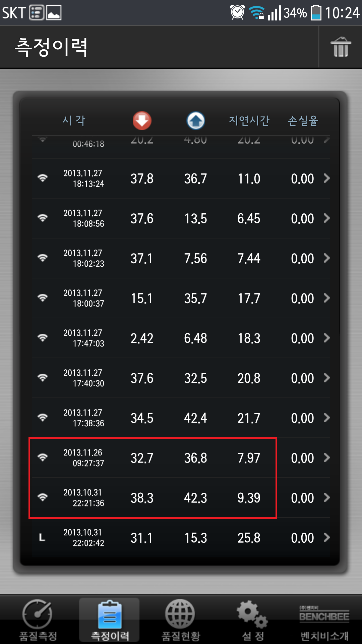Tap the 지연시간 column header
The height and width of the screenshot is (644, 362).
[x=249, y=120]
